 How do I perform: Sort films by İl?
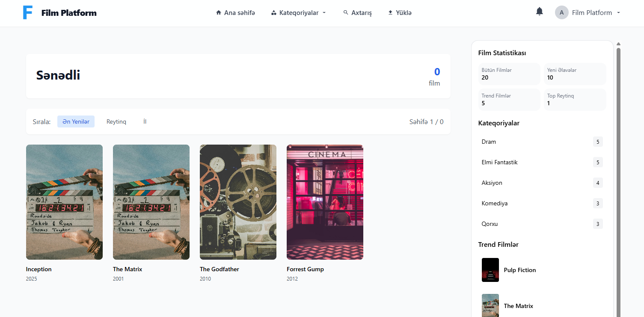click(x=145, y=122)
